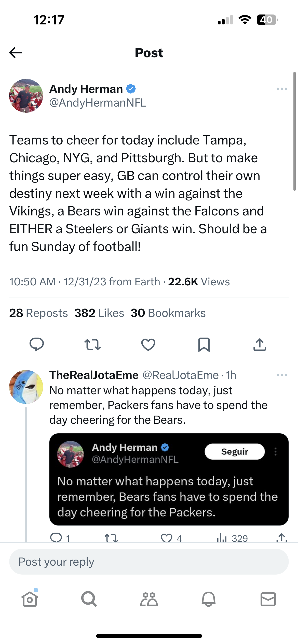Viewport: 298px width, 644px height.
Task: Like TheRealJotaEme's reply
Action: pyautogui.click(x=167, y=538)
